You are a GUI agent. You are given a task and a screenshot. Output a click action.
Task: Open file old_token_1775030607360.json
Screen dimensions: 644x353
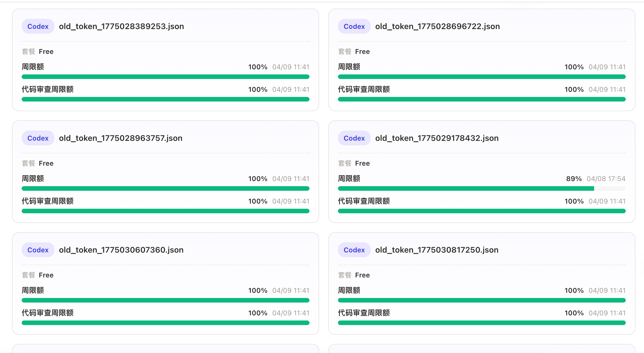coord(121,250)
